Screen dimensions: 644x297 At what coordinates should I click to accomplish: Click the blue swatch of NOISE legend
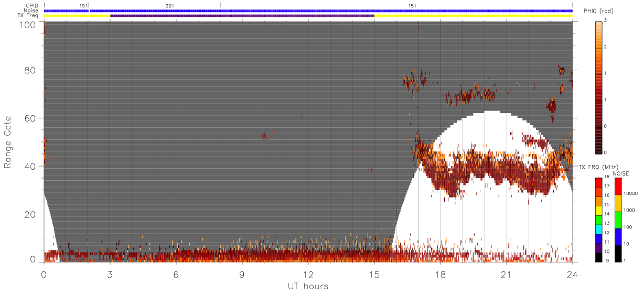pos(617,237)
